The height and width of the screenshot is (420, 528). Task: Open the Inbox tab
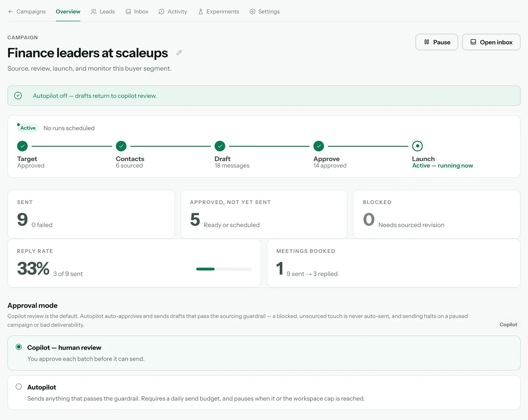pos(137,12)
